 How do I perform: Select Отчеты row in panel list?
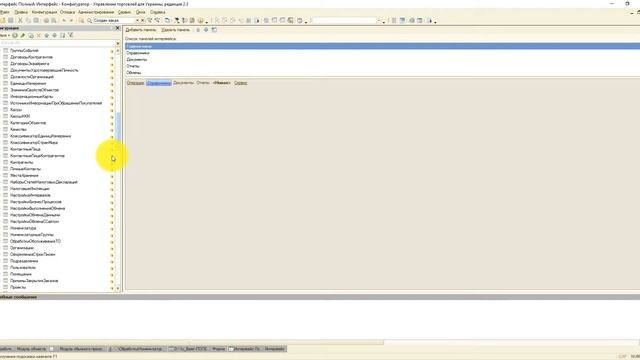[x=382, y=66]
